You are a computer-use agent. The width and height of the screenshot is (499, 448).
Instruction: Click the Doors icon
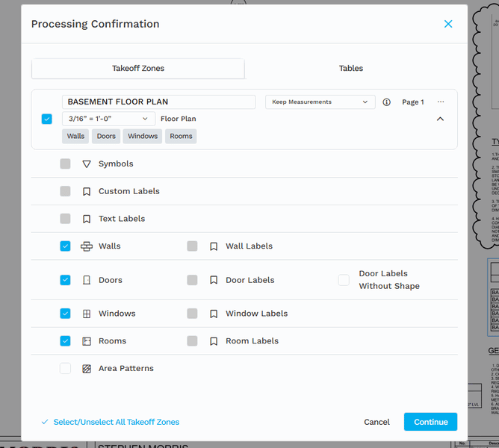[x=87, y=280]
